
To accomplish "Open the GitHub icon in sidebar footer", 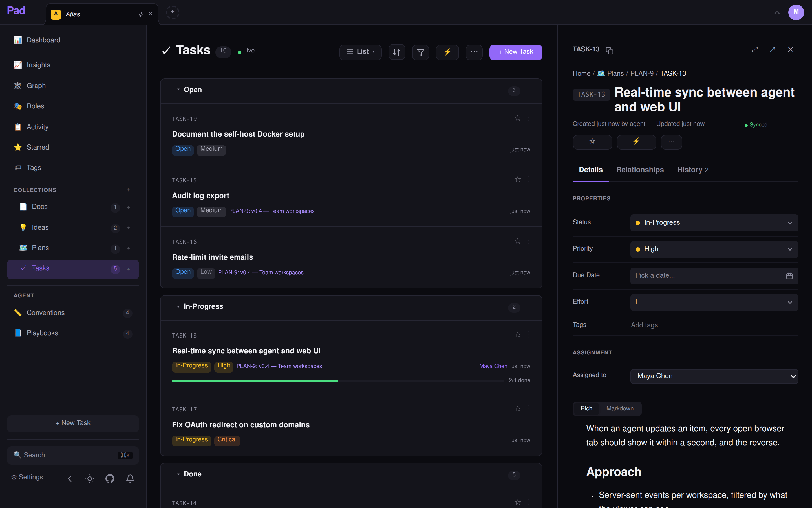I will (110, 478).
